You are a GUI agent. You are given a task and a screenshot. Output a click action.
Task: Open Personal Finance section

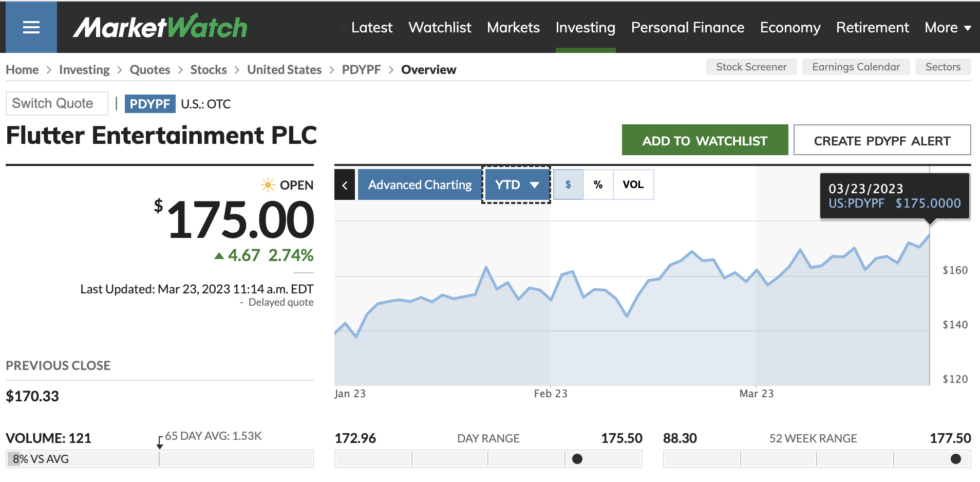point(688,27)
